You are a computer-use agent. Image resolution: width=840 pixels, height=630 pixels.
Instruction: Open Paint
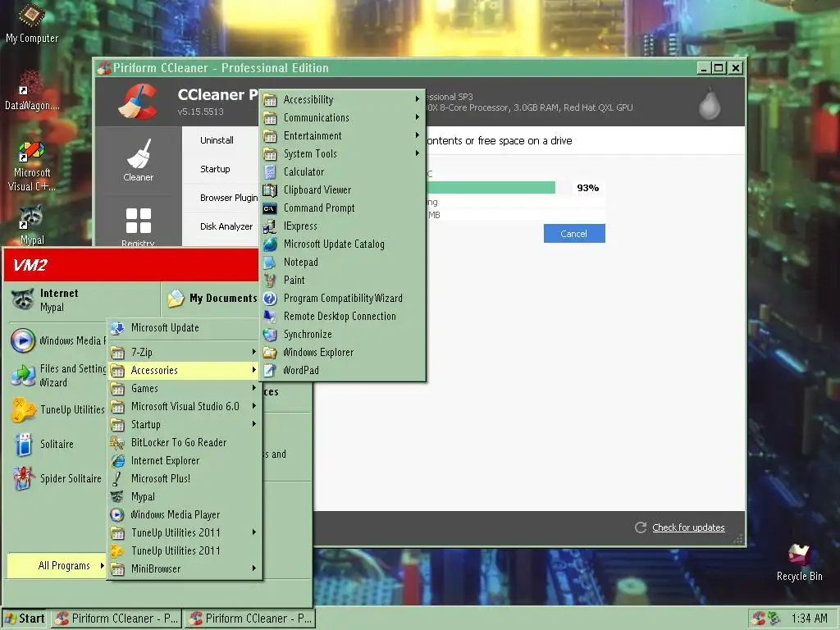pyautogui.click(x=342, y=281)
